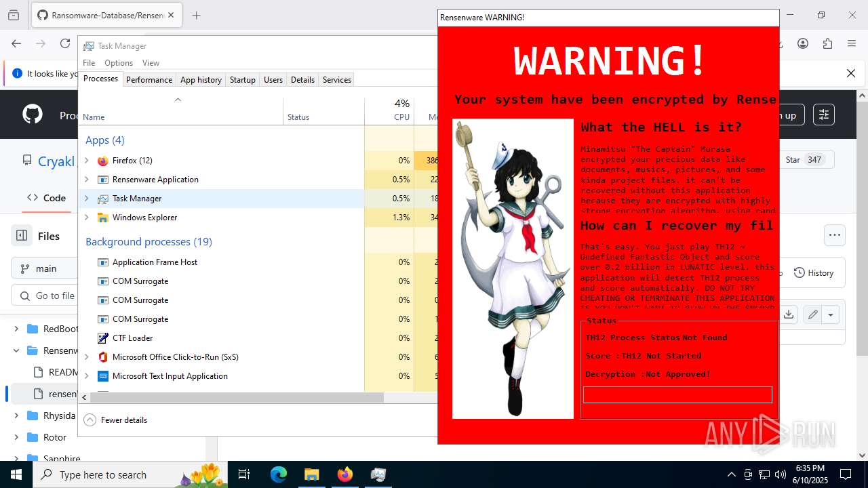Image resolution: width=868 pixels, height=488 pixels.
Task: Open the volume control in system tray
Action: pyautogui.click(x=780, y=474)
